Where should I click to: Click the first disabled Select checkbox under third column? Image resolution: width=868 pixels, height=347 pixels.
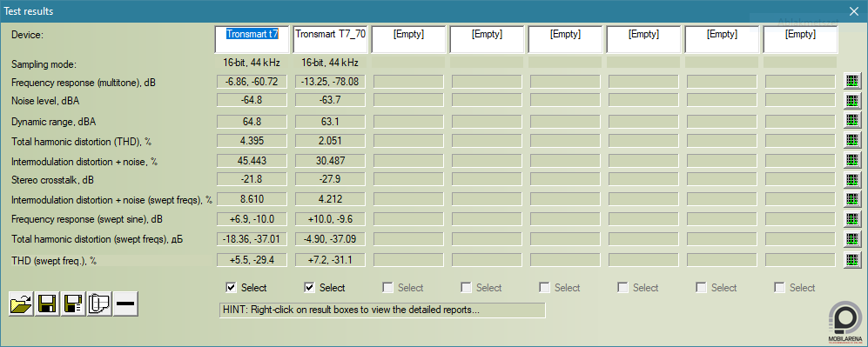tap(388, 287)
